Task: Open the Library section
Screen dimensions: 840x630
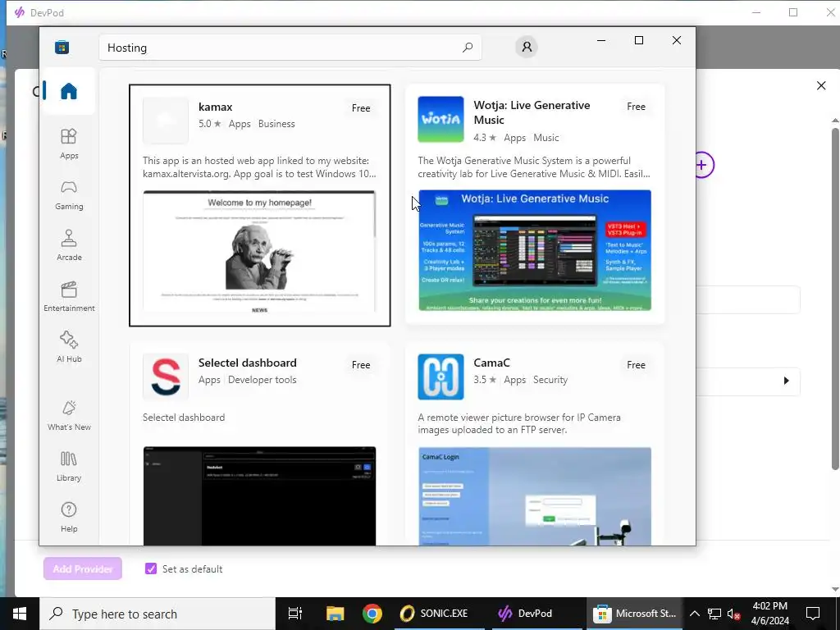Action: pos(69,466)
